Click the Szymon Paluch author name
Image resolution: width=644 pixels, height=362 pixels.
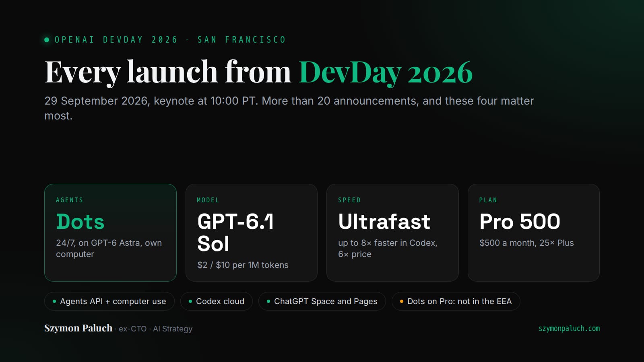(78, 328)
